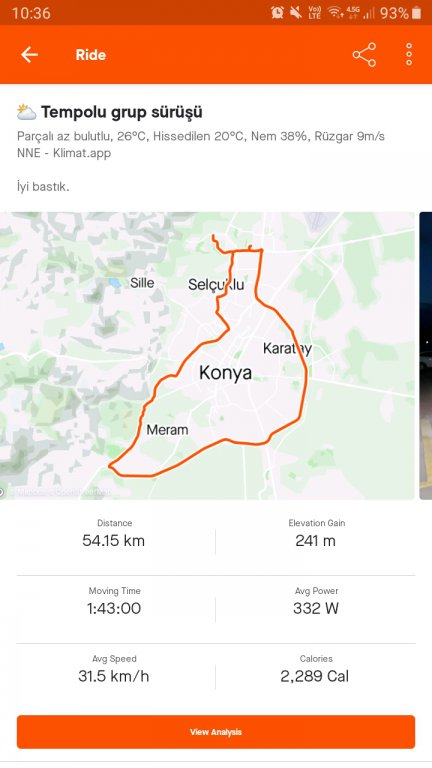Viewport: 432px width, 768px height.
Task: Tap the muted sound status icon
Action: click(296, 13)
